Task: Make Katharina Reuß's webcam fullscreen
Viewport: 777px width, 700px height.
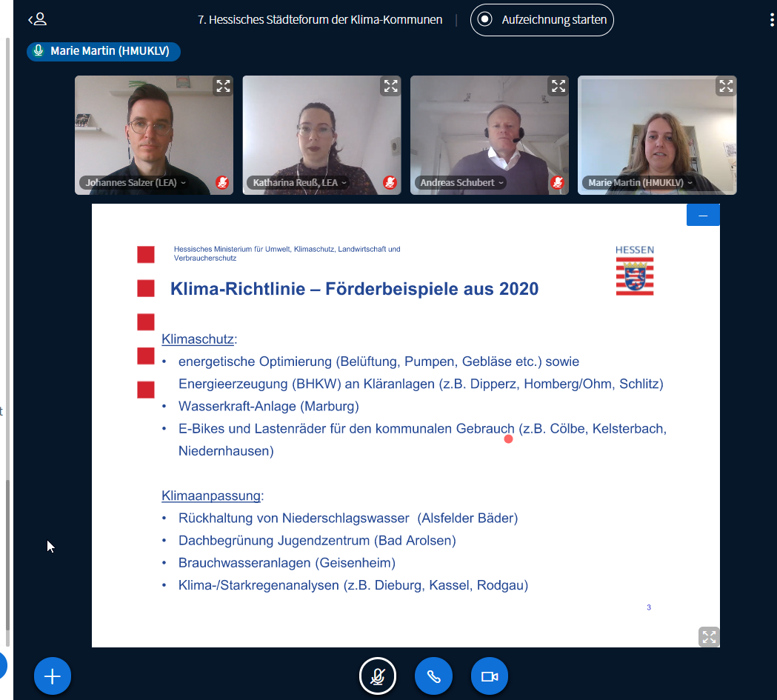Action: click(x=390, y=86)
